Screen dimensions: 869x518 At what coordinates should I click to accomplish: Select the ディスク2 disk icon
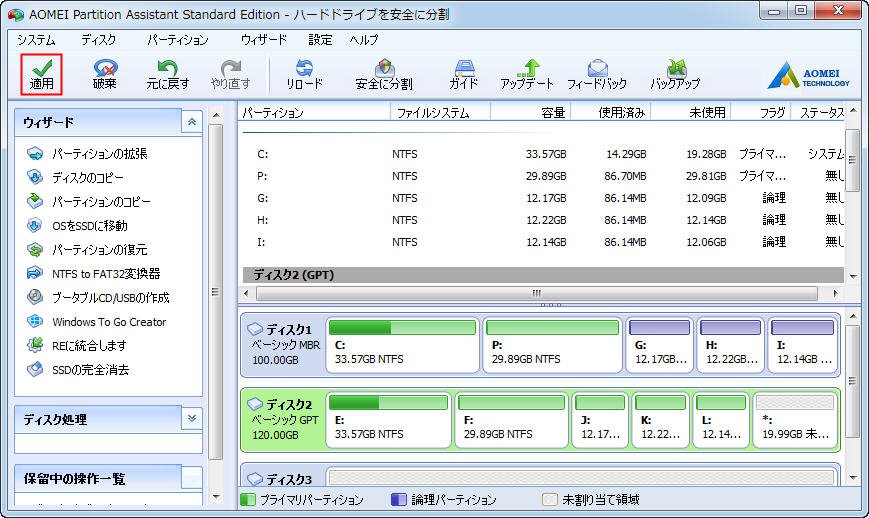(255, 404)
